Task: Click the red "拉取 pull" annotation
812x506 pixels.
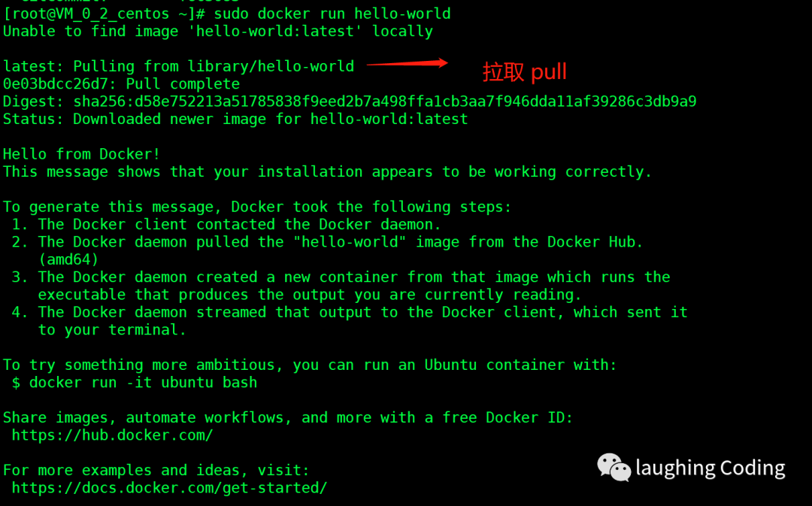Action: tap(524, 72)
